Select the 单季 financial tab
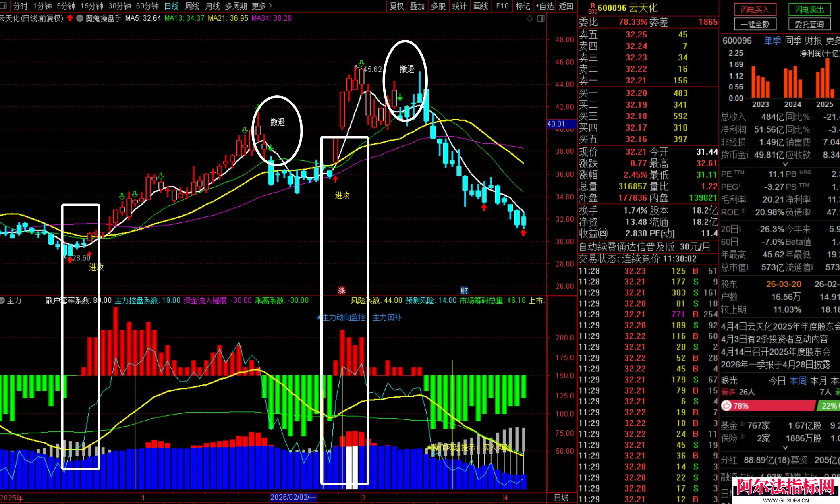Screen dimensions: 840x504 pyautogui.click(x=772, y=41)
